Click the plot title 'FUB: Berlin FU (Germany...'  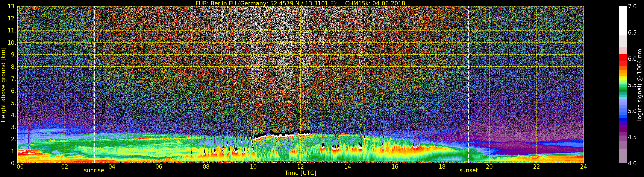300,3
